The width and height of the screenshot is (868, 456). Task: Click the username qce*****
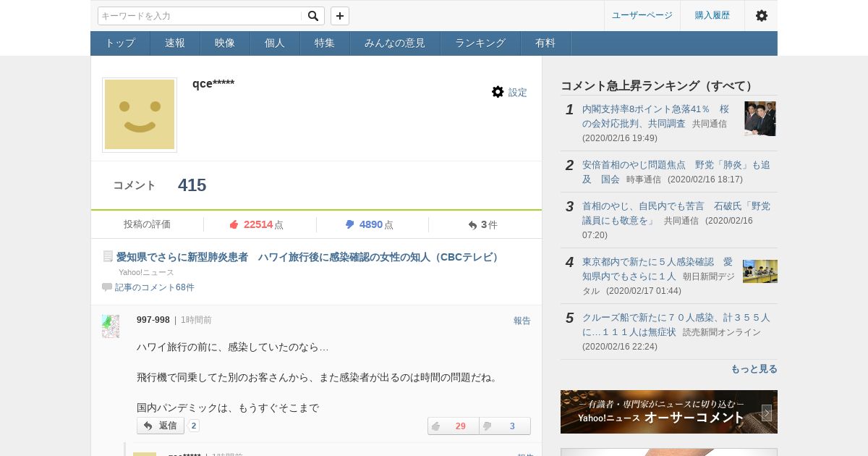[x=213, y=83]
